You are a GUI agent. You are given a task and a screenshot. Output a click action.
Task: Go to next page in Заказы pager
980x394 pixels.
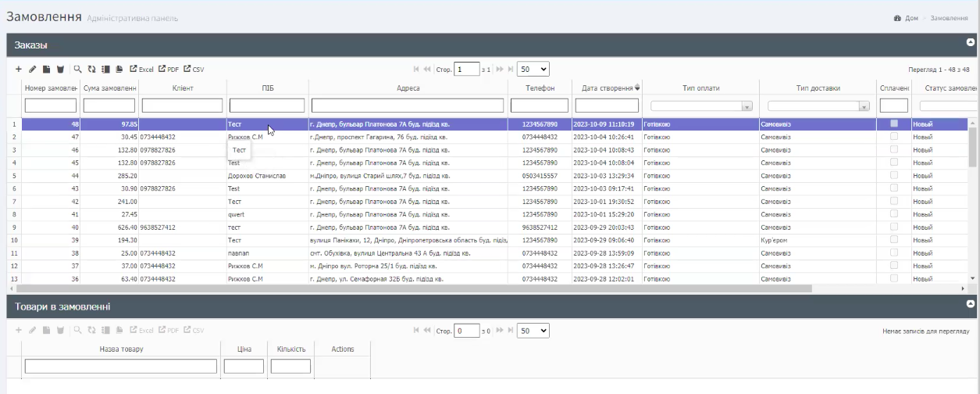click(500, 69)
